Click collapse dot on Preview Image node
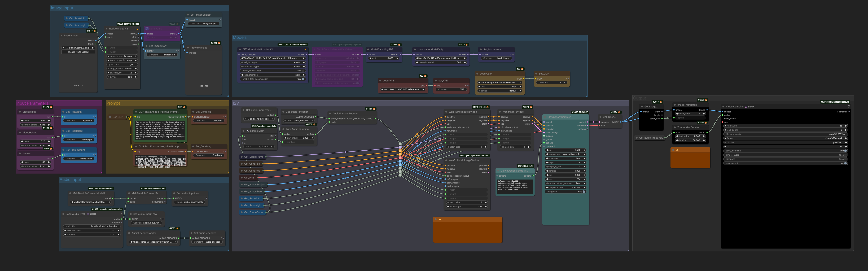868x271 pixels. point(188,47)
